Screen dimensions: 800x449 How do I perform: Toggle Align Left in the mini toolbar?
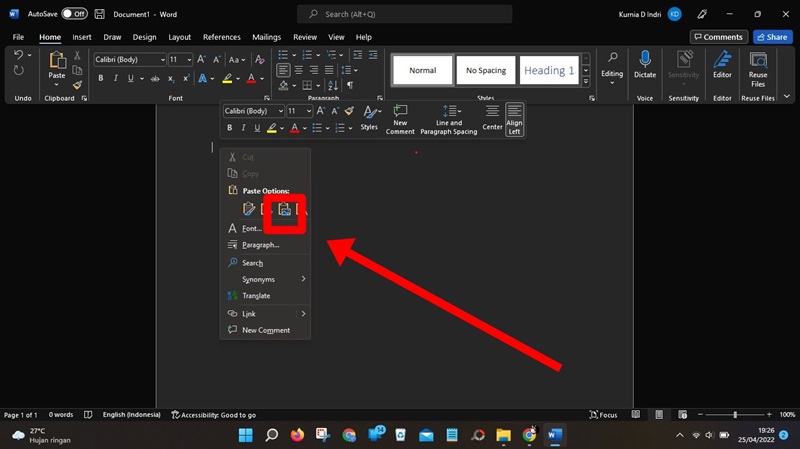tap(514, 119)
